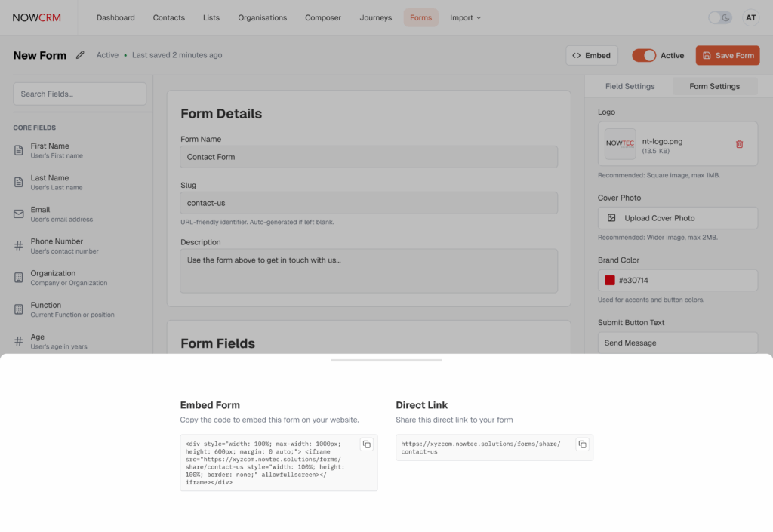Switch to the Field Settings tab
The width and height of the screenshot is (773, 532).
pyautogui.click(x=630, y=86)
